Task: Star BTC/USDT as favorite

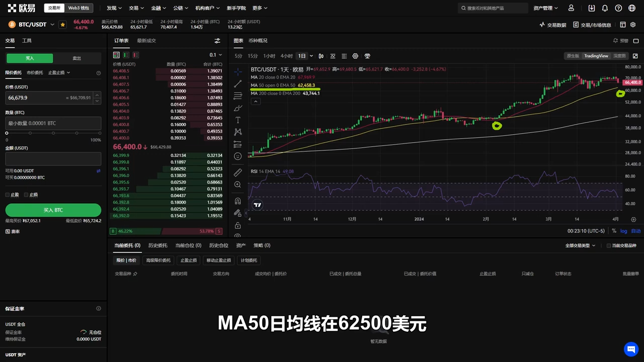Action: (62, 24)
